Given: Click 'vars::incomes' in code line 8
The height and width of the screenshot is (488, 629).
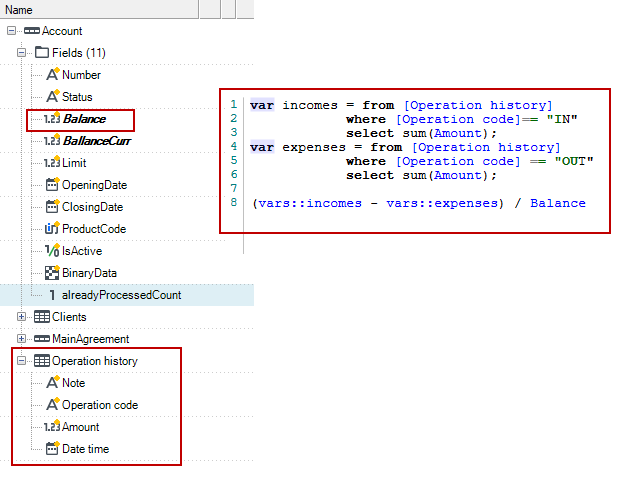Looking at the screenshot, I should coord(310,203).
